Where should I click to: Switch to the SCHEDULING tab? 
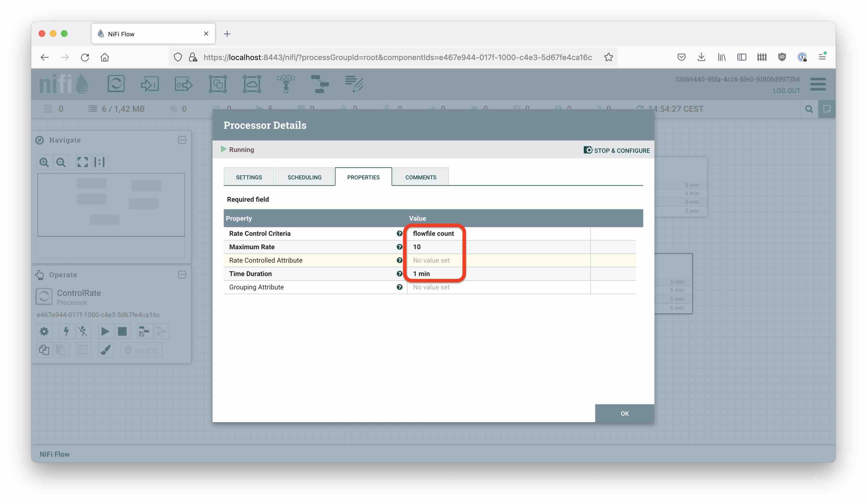pos(304,176)
